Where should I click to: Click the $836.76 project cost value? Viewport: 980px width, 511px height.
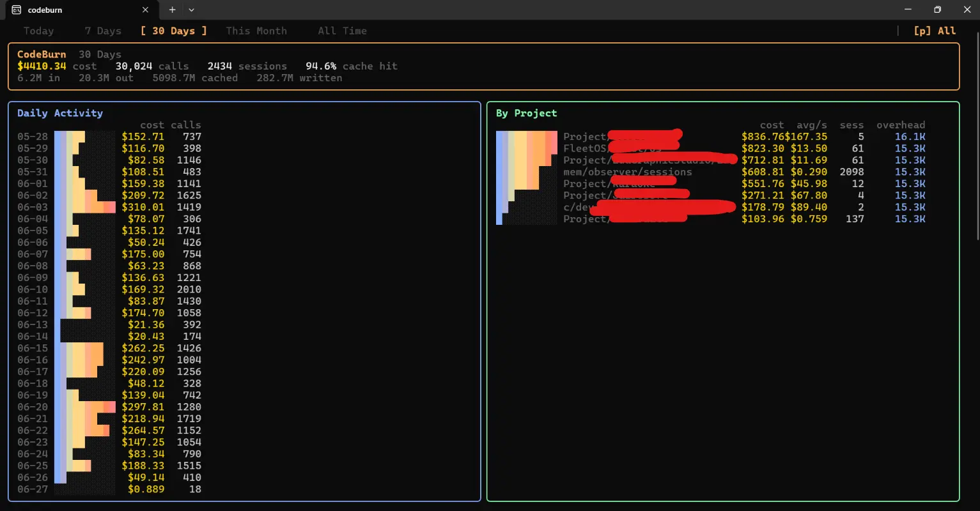coord(763,137)
